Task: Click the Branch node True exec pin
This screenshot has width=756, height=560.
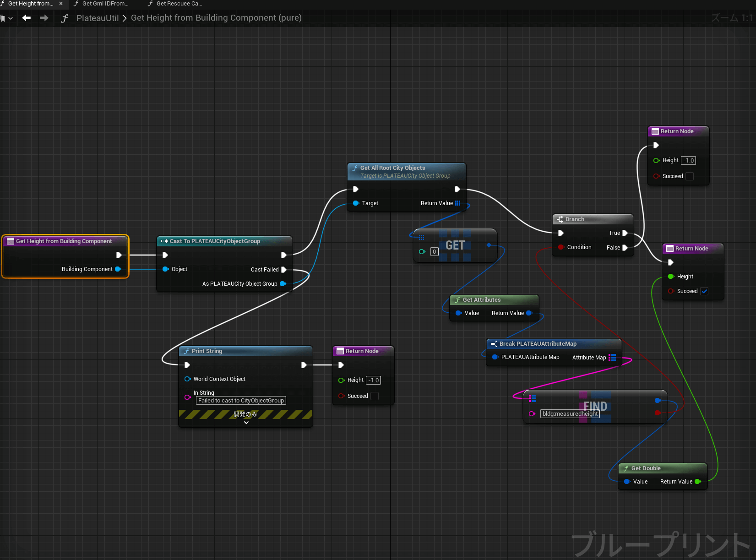Action: coord(625,233)
